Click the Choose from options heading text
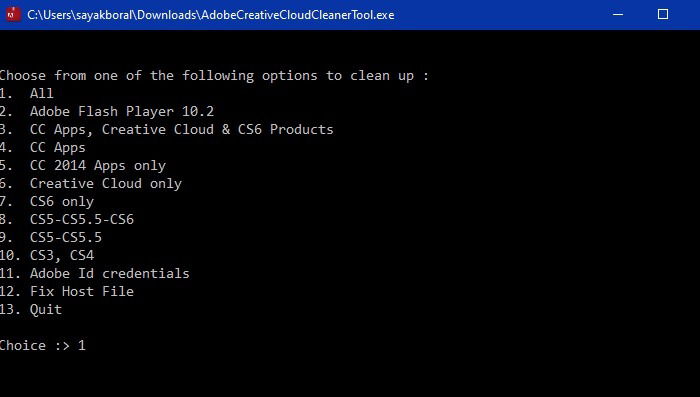This screenshot has height=397, width=700. pos(214,75)
